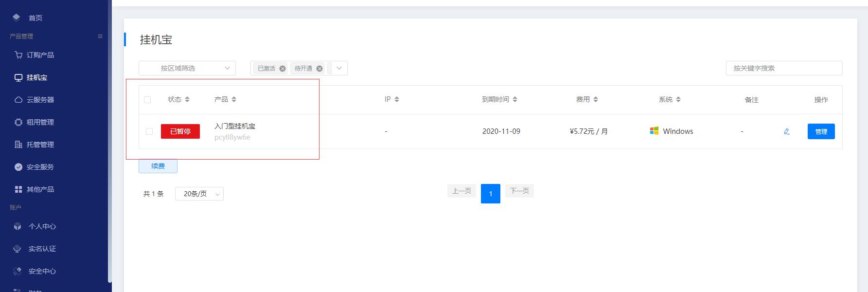Sort by the 系统 column arrows

tap(678, 99)
